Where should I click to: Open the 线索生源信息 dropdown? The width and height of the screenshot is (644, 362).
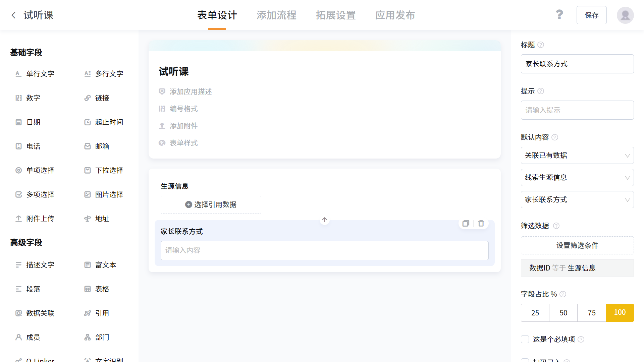[x=577, y=178]
